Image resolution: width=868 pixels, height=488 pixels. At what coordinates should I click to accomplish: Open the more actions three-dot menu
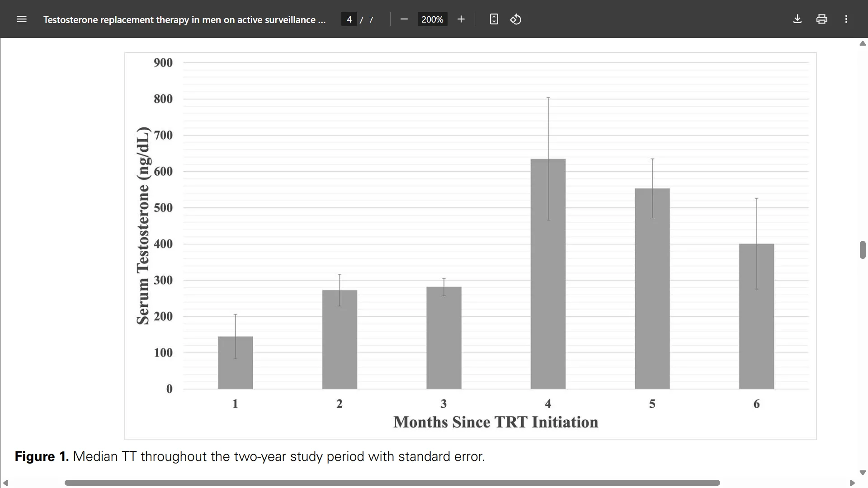[x=846, y=19]
